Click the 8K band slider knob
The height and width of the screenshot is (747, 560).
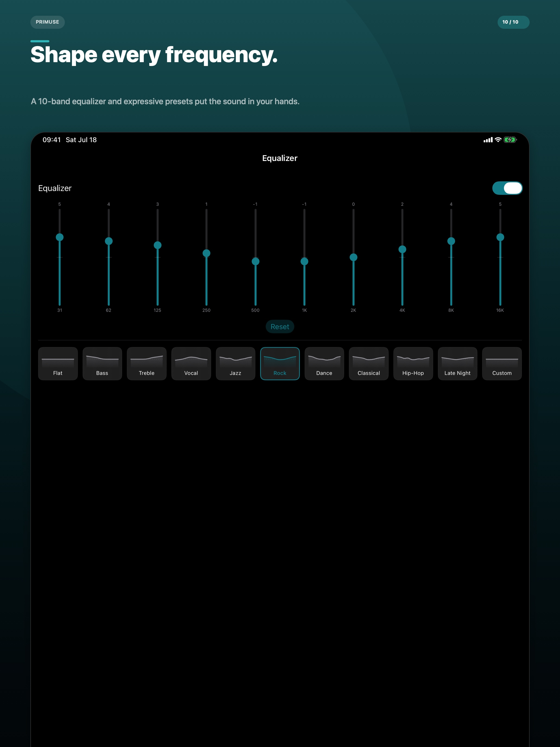(451, 241)
